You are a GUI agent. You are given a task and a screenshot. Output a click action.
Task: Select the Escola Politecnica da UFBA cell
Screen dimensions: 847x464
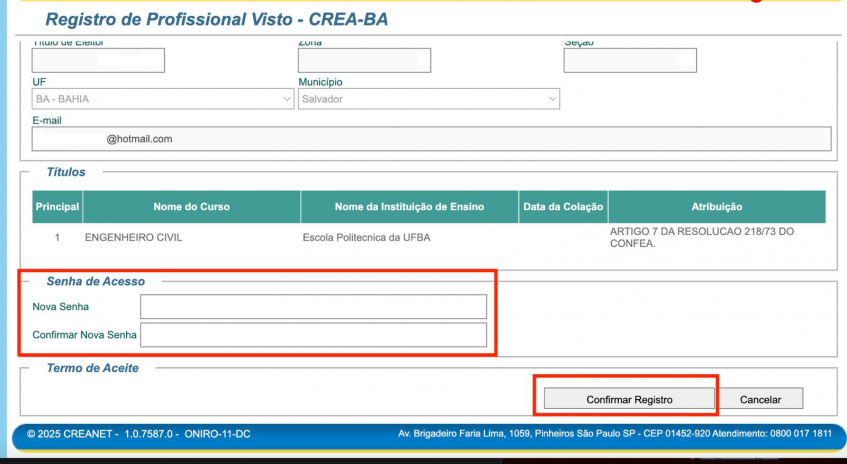click(x=366, y=238)
